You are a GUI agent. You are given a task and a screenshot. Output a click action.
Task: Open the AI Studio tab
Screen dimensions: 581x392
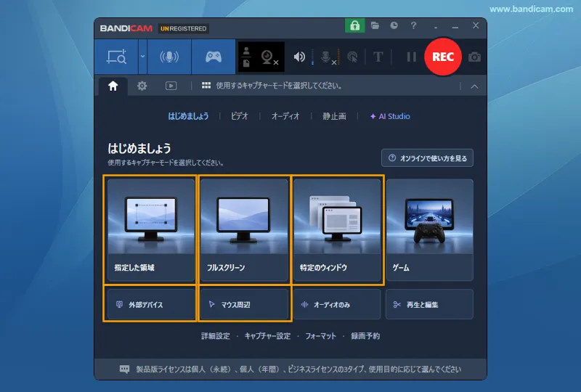pos(390,116)
